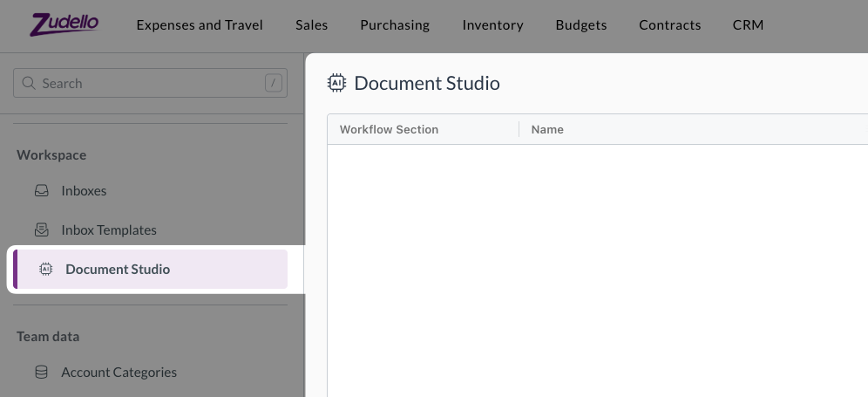Open the Sales menu
This screenshot has width=868, height=397.
coord(311,24)
